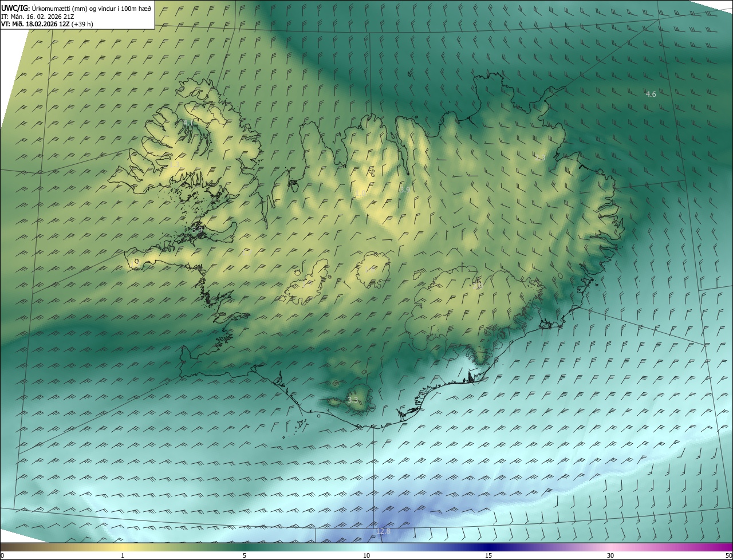Click the '0' tick on the color scale
The image size is (733, 560).
(x=2, y=555)
